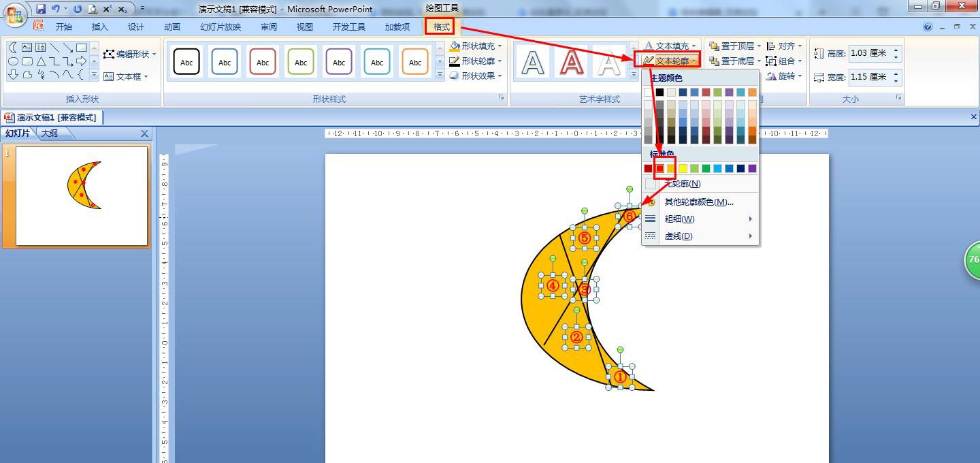Image resolution: width=980 pixels, height=463 pixels.
Task: Click 其他轮廓颜色 option
Action: tap(698, 202)
